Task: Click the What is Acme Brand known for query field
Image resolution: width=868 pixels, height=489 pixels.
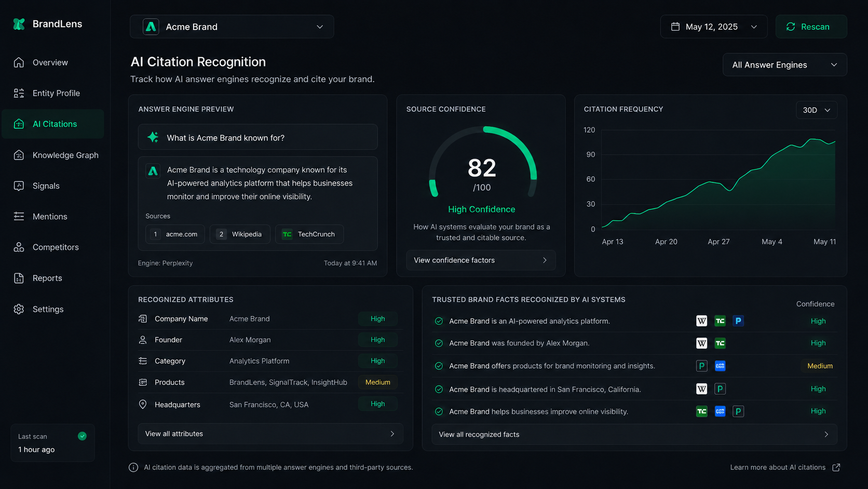Action: [257, 138]
